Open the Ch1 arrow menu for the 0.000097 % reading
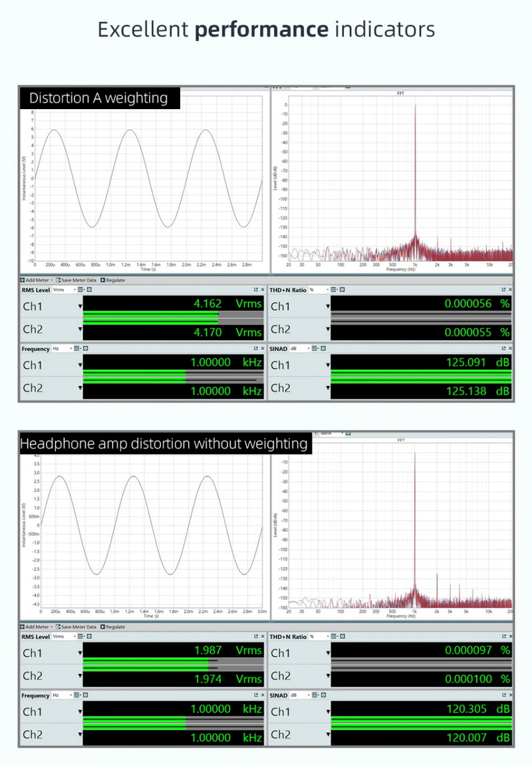 (328, 654)
